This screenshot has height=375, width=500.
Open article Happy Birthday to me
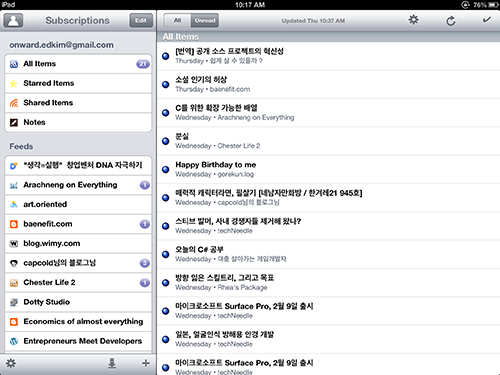[x=328, y=169]
